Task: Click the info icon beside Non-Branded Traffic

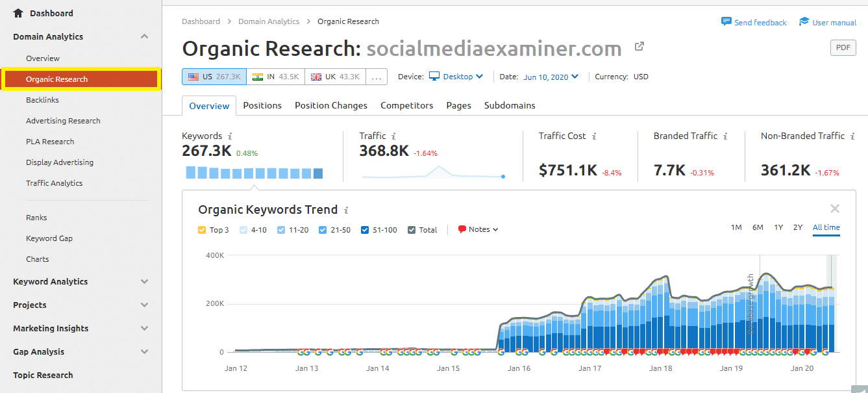Action: click(x=852, y=136)
